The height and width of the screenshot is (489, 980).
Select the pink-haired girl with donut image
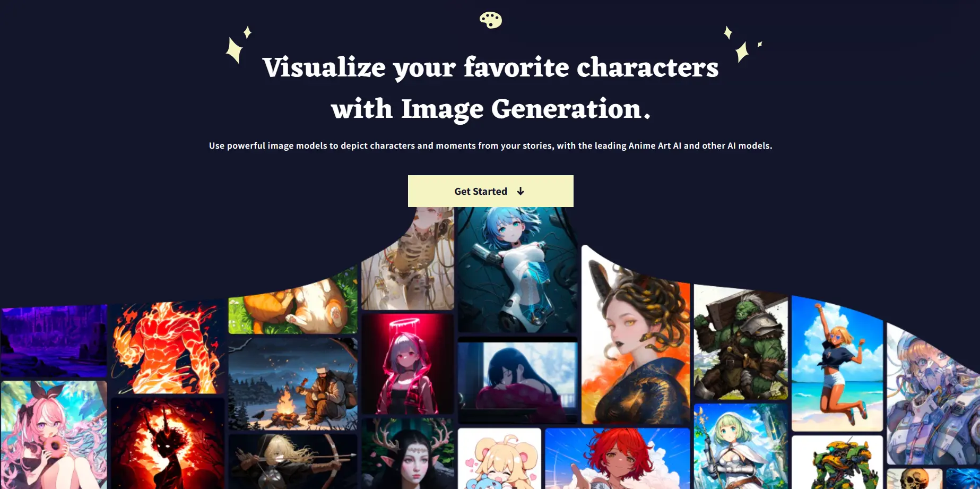(54, 435)
